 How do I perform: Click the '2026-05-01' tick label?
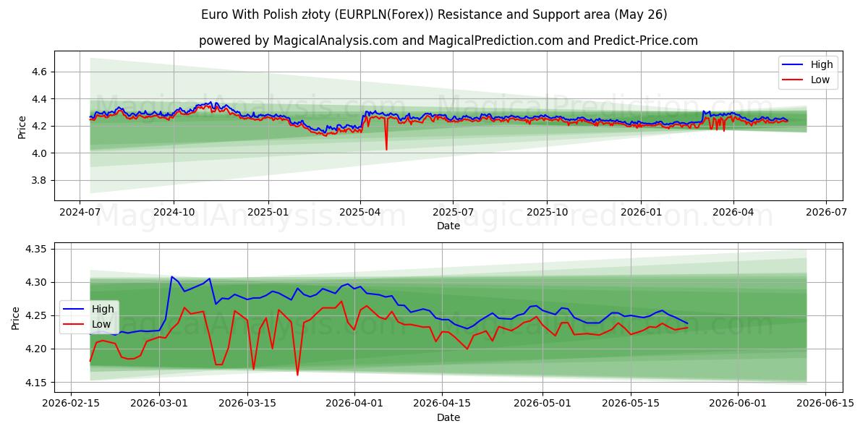(x=542, y=404)
